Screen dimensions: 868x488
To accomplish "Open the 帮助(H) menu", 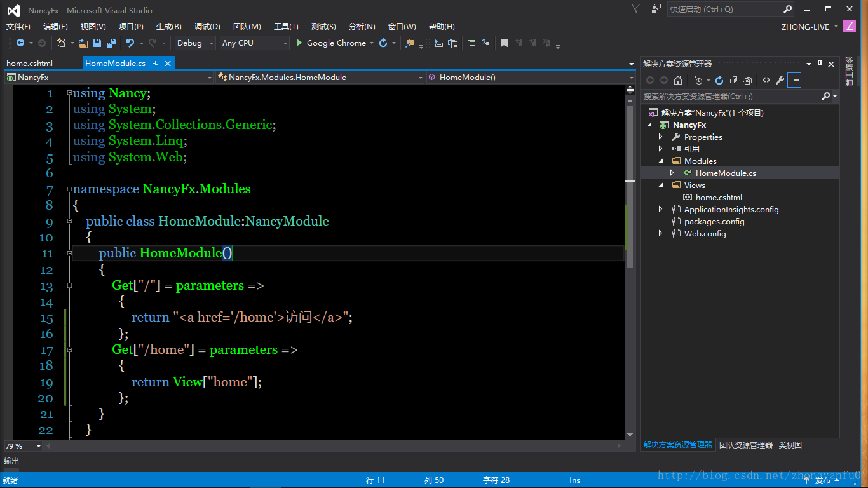I will point(442,27).
